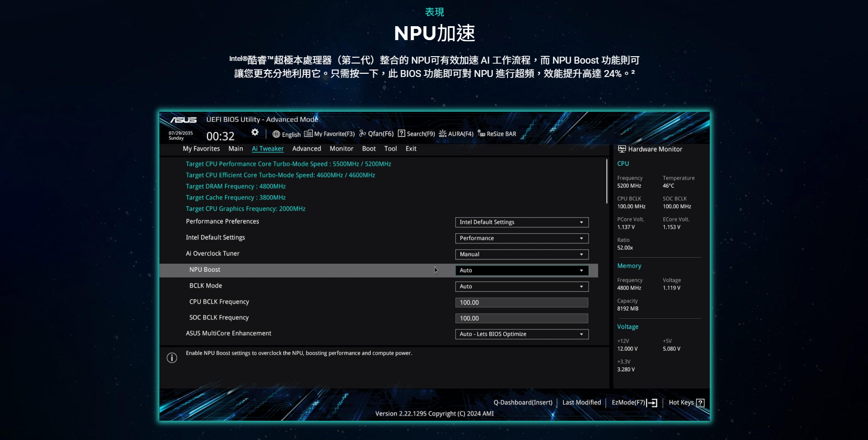
Task: Click the Hot Keys question mark icon
Action: pyautogui.click(x=700, y=403)
